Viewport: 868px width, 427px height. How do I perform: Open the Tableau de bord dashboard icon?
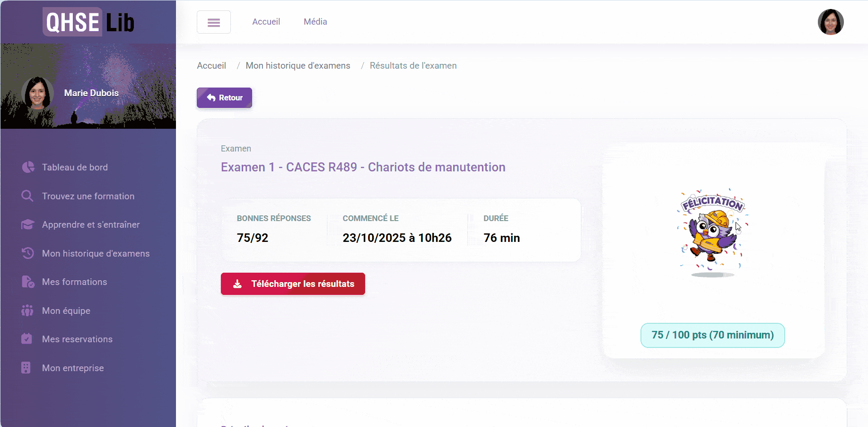point(28,167)
